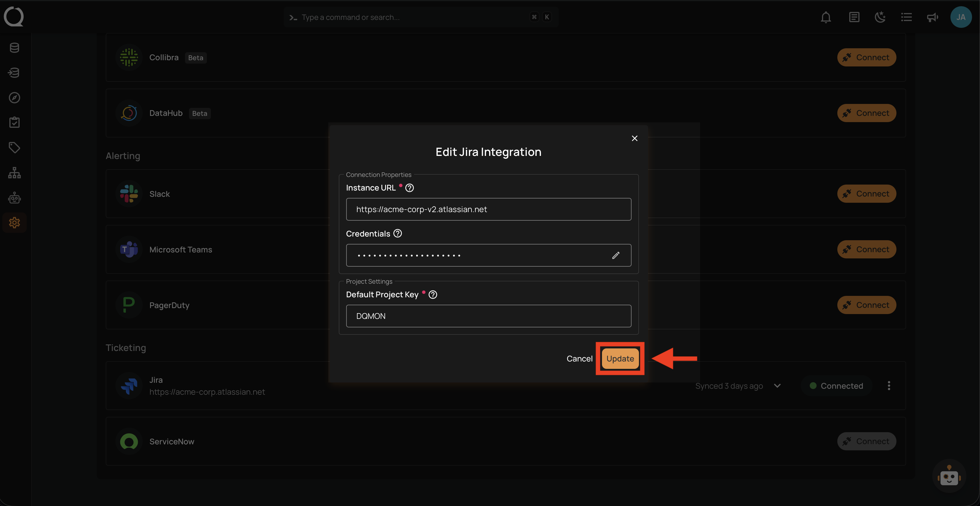
Task: Open the hierarchy org-chart sidebar icon
Action: (14, 173)
